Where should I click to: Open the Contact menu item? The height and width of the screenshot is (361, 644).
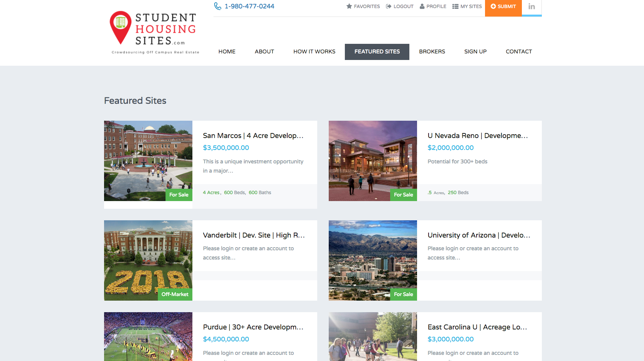pyautogui.click(x=519, y=52)
